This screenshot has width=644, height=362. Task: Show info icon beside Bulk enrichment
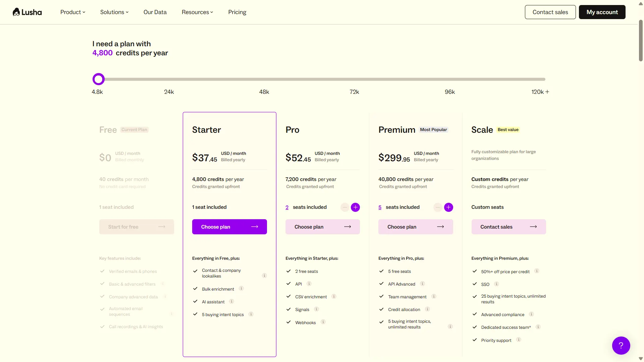[241, 288]
